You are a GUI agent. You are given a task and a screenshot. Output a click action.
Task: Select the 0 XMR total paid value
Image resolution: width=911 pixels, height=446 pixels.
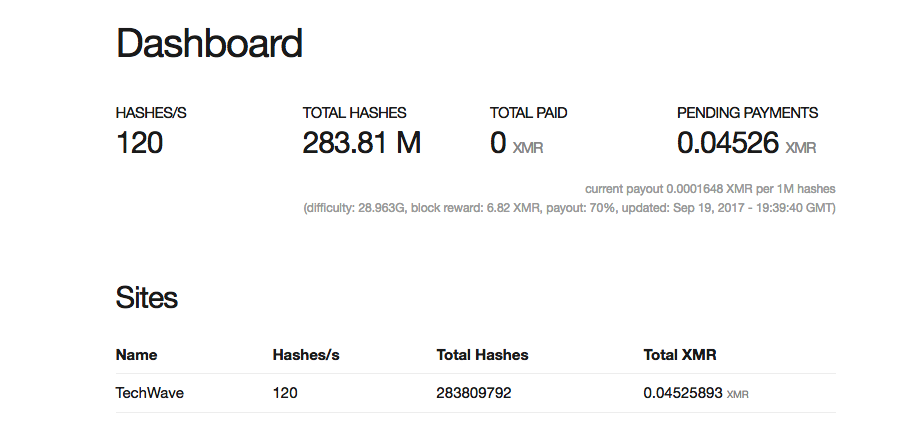click(516, 145)
